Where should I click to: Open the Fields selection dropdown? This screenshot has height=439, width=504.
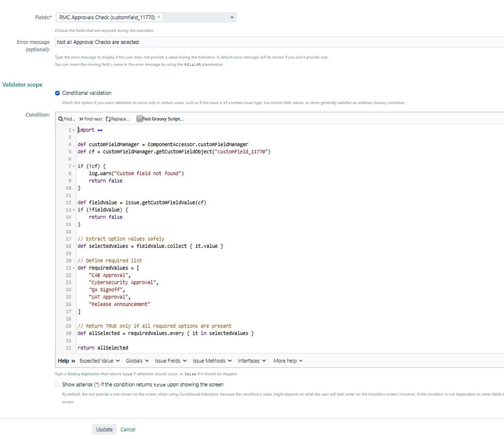[231, 17]
